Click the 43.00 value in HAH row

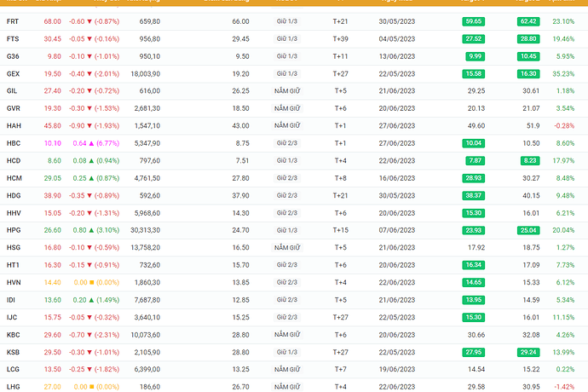coord(241,125)
